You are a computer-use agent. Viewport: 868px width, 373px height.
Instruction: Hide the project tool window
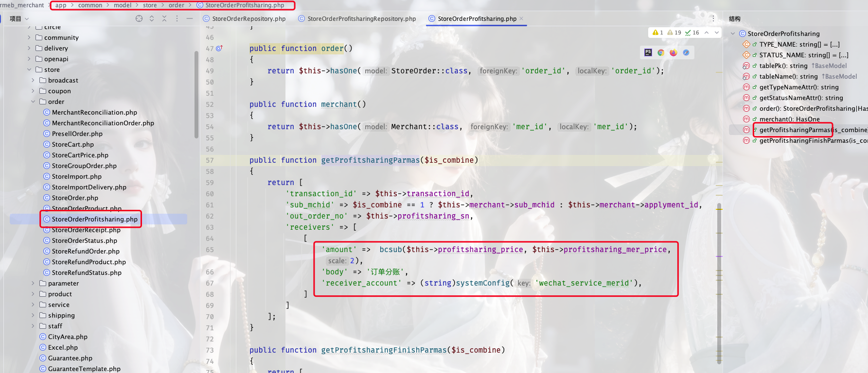[190, 18]
